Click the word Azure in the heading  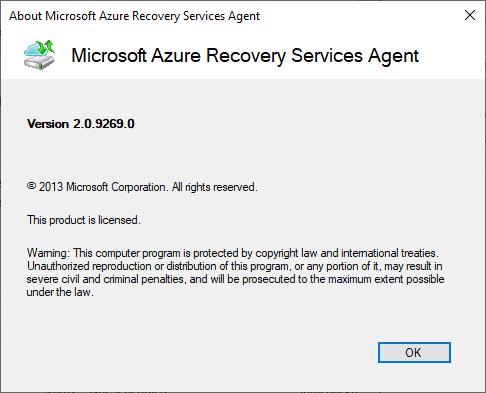176,55
